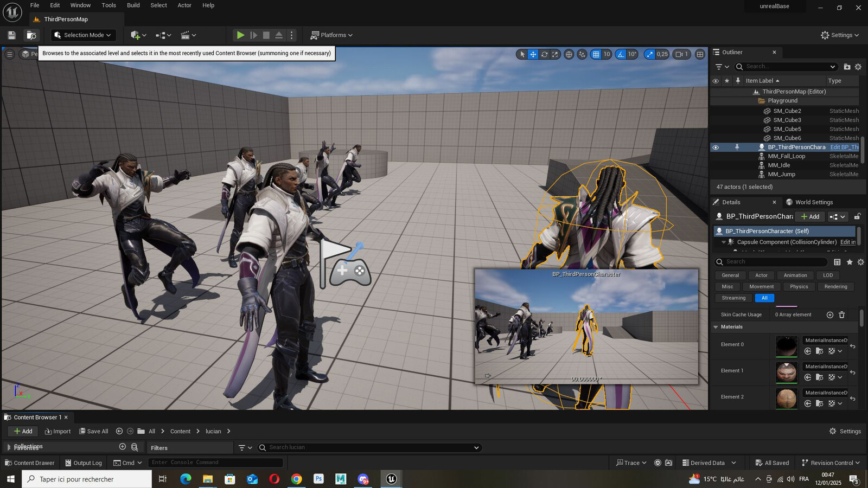The width and height of the screenshot is (868, 488).
Task: Select MM_Idle actor in Outliner
Action: pyautogui.click(x=778, y=165)
